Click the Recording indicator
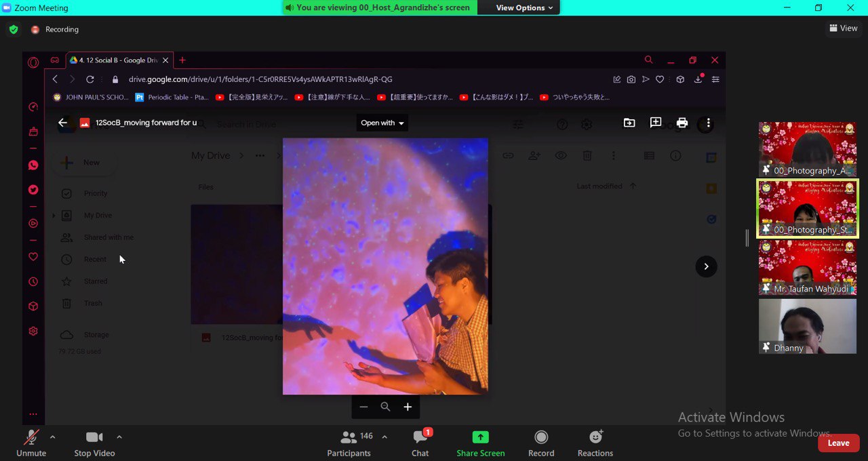Viewport: 868px width, 461px height. [55, 29]
